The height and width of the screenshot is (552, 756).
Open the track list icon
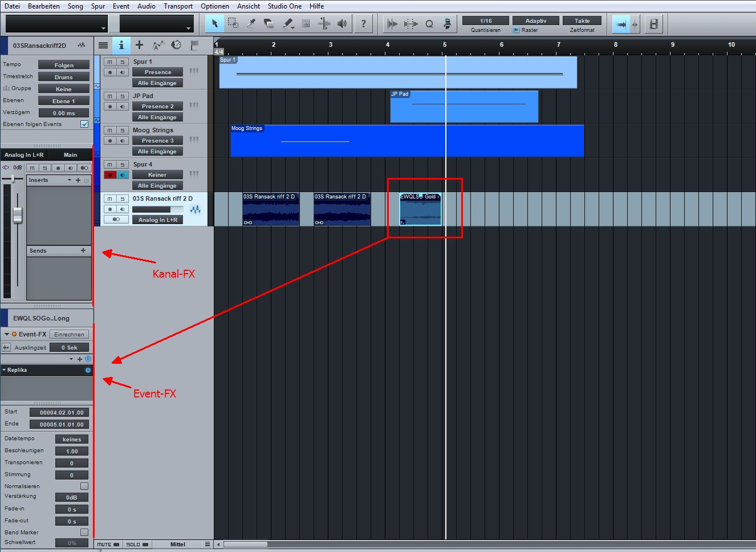tap(103, 45)
